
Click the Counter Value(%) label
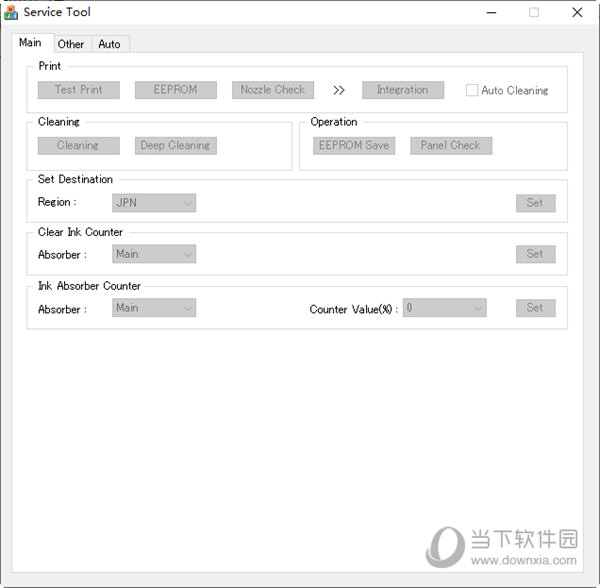click(x=354, y=309)
